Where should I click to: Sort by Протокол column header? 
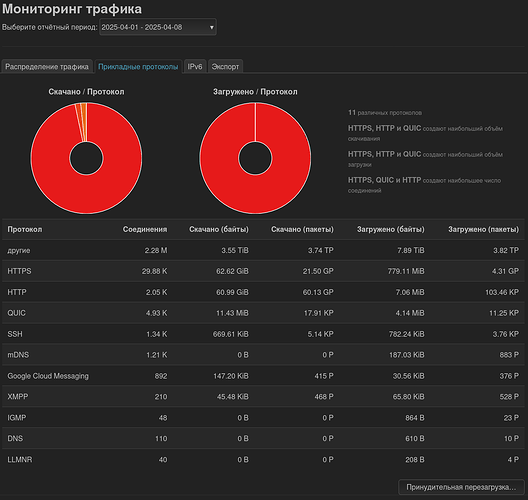pos(25,229)
